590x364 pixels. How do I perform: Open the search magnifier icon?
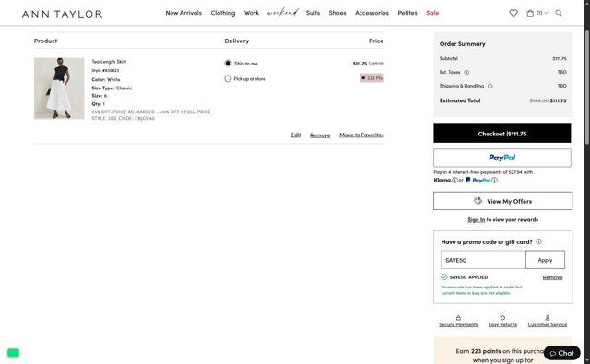(x=559, y=13)
